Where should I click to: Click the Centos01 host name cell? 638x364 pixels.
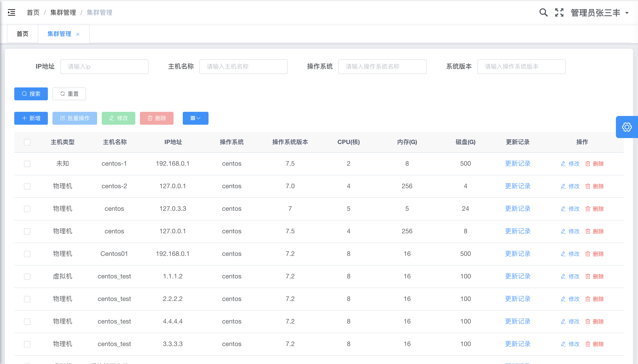(114, 254)
